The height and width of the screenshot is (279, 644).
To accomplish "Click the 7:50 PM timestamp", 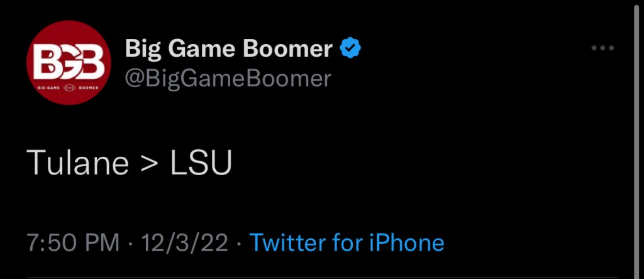I will click(x=72, y=242).
